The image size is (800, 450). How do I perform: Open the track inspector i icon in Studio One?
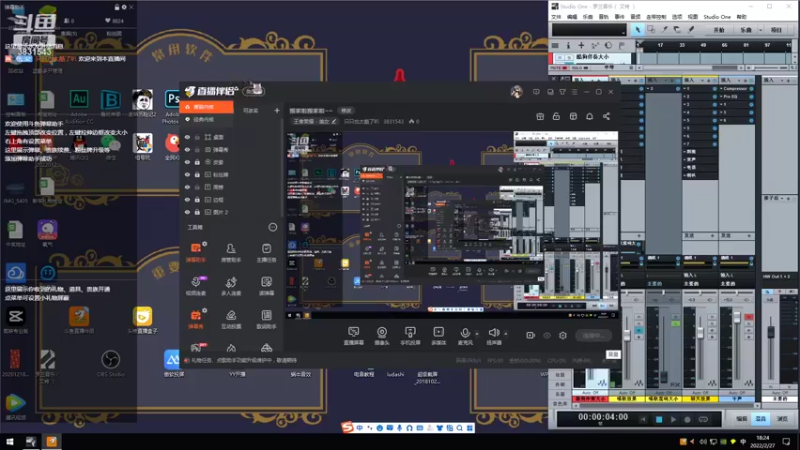click(568, 45)
